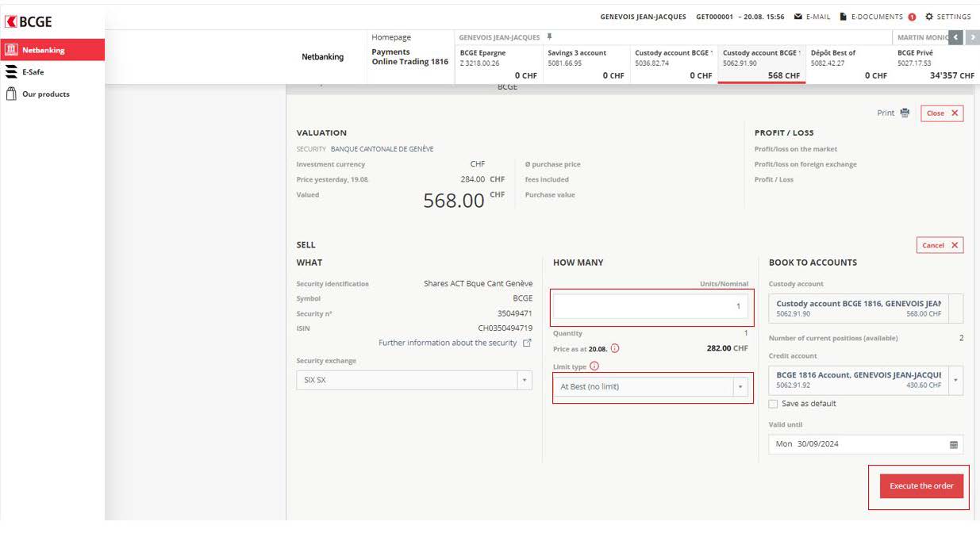The image size is (980, 537).
Task: Click the user name GENEVOIS JEAN-JACQUES in header
Action: 644,17
